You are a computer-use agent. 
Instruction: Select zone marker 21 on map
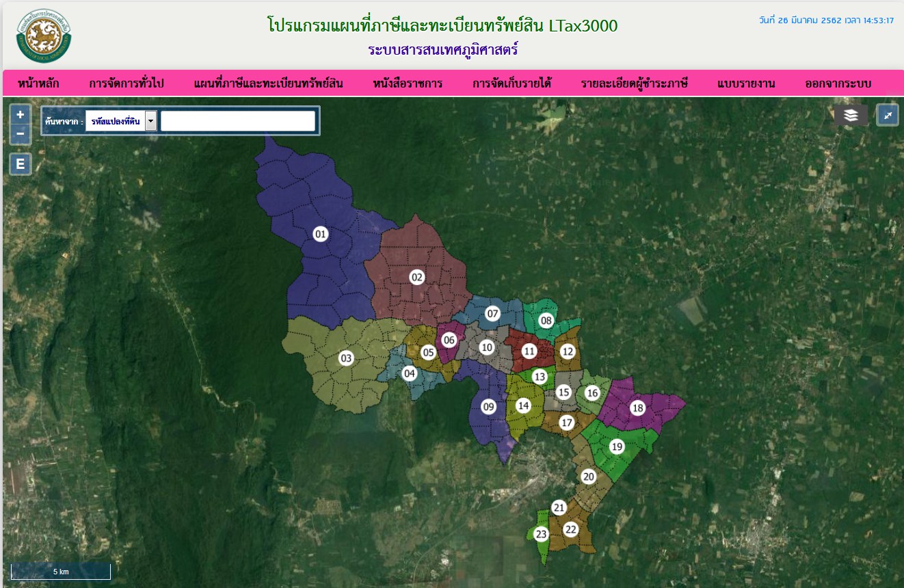(559, 507)
